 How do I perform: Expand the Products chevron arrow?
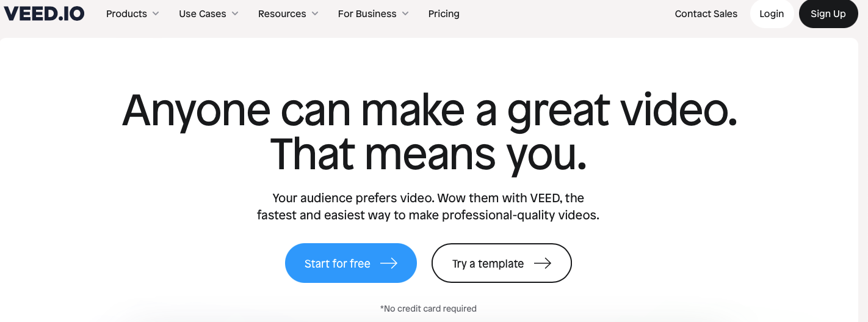pos(156,13)
